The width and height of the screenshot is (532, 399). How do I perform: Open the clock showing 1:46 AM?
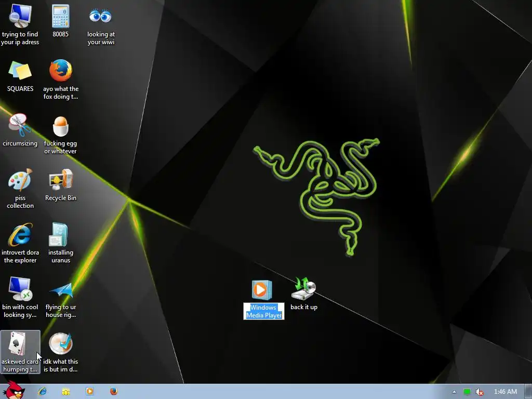click(505, 392)
